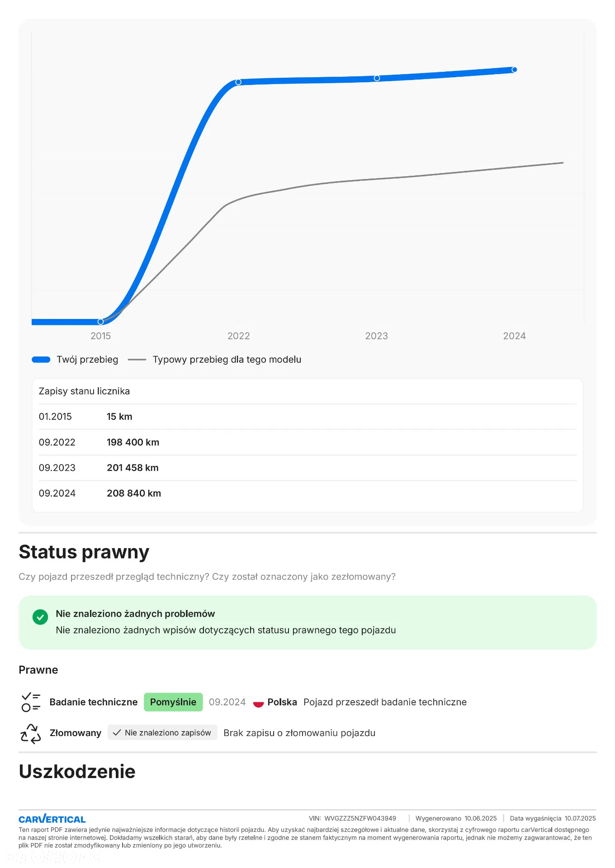Click the Złomowany recycling arrows icon

pos(31,733)
